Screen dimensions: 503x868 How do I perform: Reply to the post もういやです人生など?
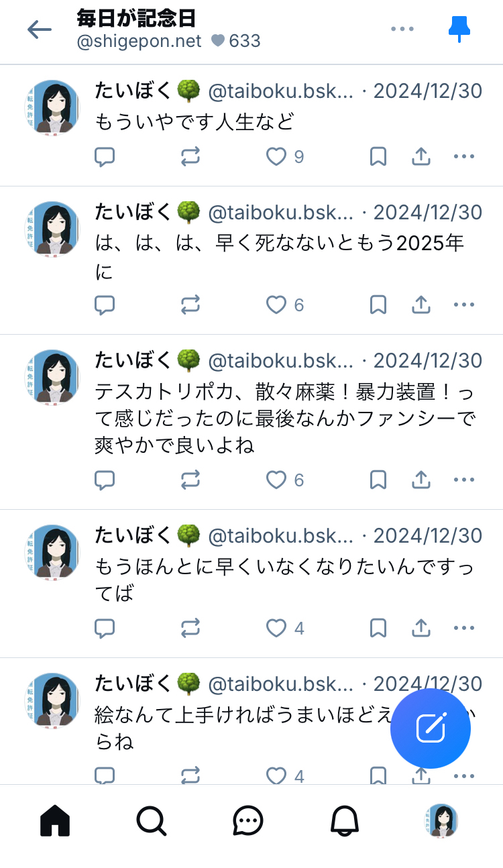click(x=105, y=157)
